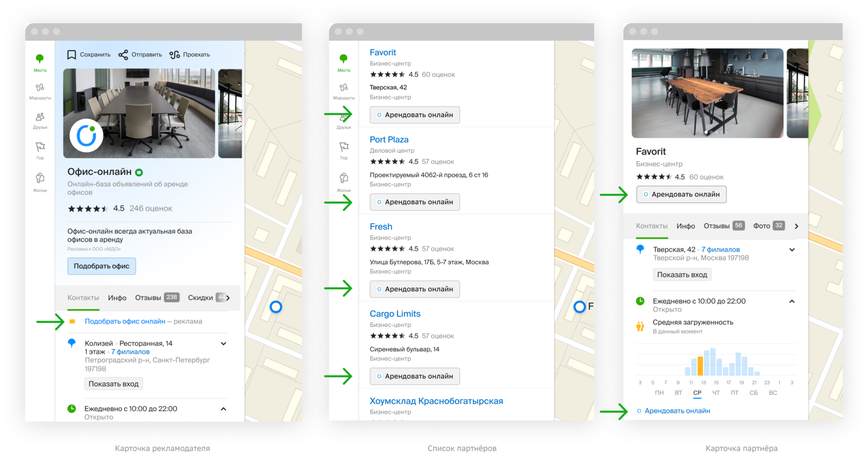Open Друзья sidebar icon in advertiser card window

40,121
